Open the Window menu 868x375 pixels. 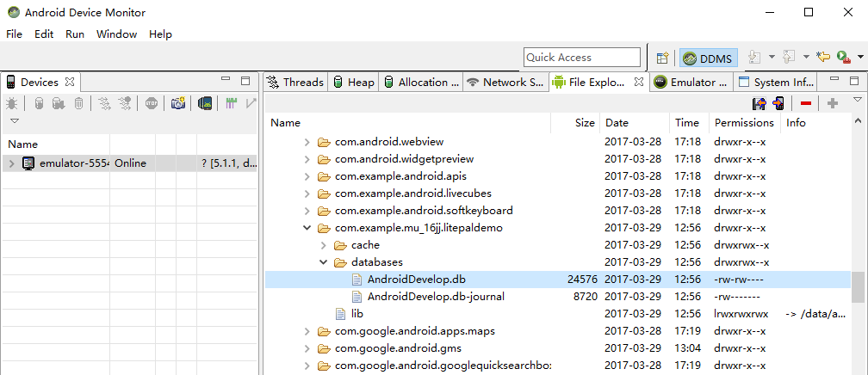pyautogui.click(x=116, y=34)
